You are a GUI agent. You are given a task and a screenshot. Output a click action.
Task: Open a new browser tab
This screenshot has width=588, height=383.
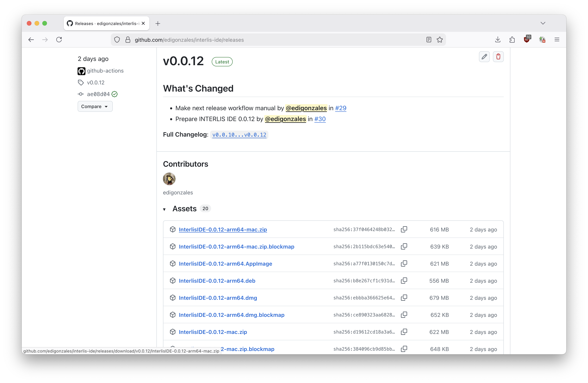[x=158, y=23]
